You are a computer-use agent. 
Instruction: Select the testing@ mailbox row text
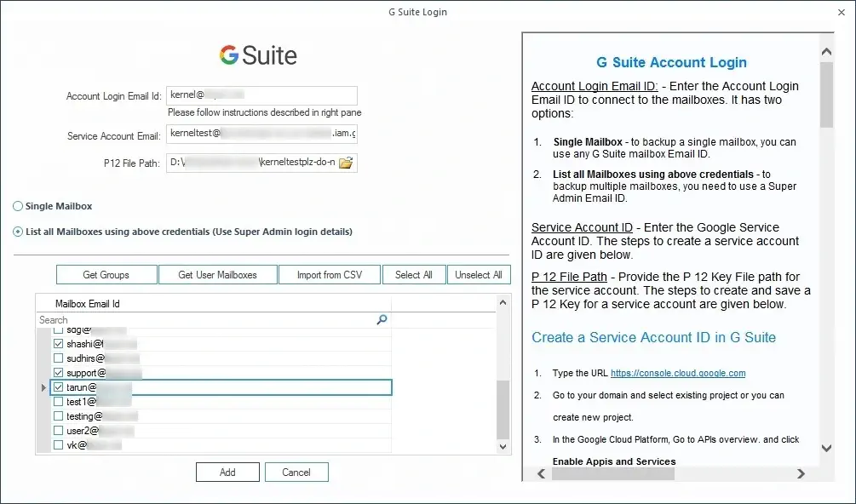84,416
